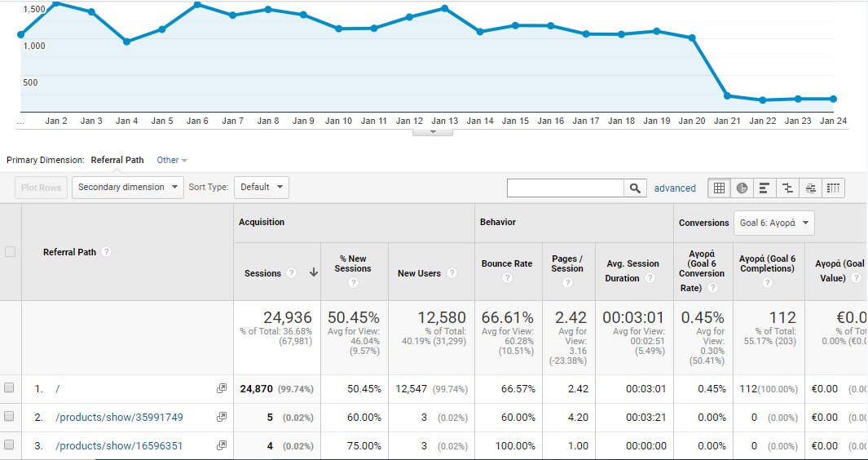Select the Performance bar view icon
The image size is (868, 460).
[x=764, y=188]
